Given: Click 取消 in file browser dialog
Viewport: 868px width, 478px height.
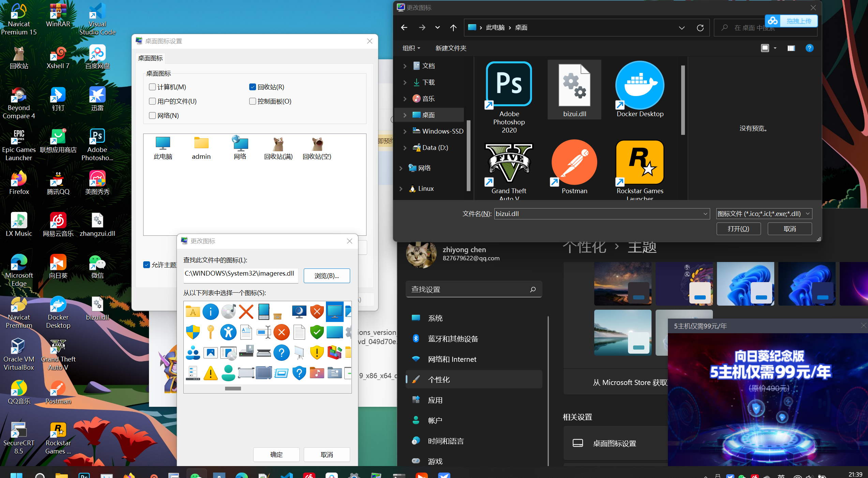Looking at the screenshot, I should click(x=790, y=229).
